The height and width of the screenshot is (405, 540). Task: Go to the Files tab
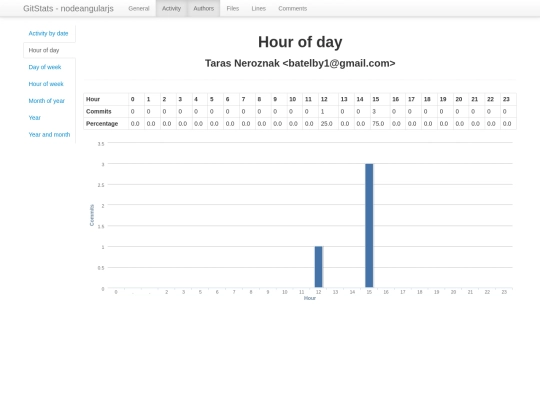pos(232,8)
